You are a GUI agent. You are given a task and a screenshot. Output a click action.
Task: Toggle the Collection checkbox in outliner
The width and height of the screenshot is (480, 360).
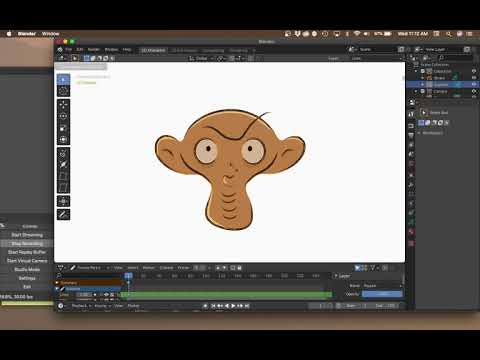423,71
